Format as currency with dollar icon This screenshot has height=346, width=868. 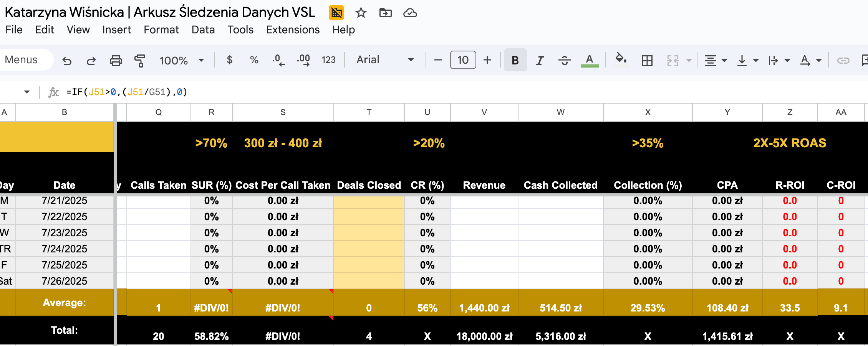(230, 60)
